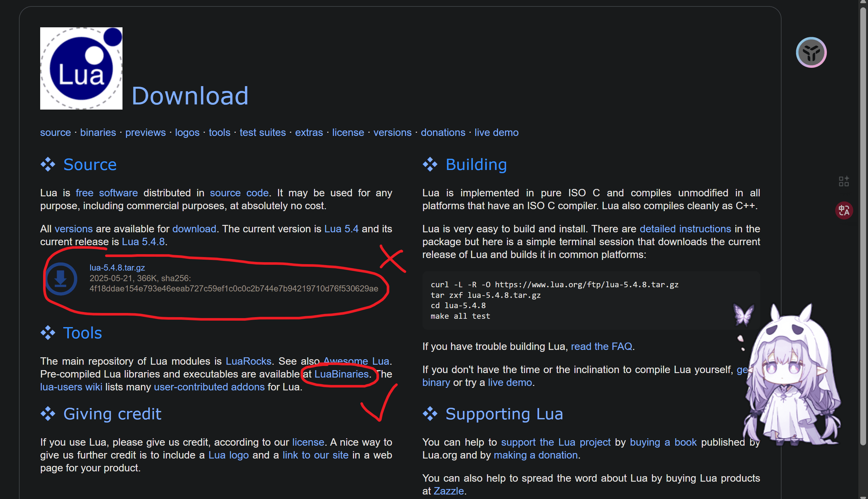Screen dimensions: 868x499
Task: Visit the LuaRocks repository link
Action: click(x=249, y=361)
